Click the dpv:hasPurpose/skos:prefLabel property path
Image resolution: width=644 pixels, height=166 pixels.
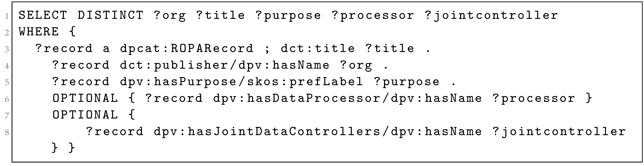coord(241,82)
